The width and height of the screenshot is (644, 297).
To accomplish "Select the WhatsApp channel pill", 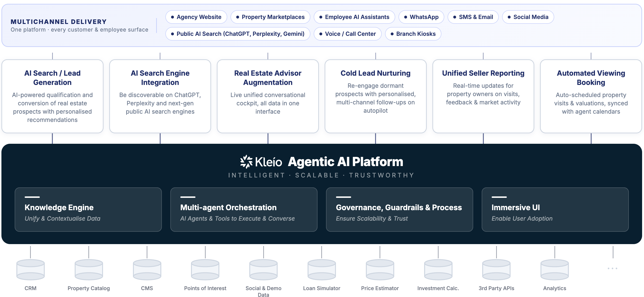I will (x=421, y=17).
